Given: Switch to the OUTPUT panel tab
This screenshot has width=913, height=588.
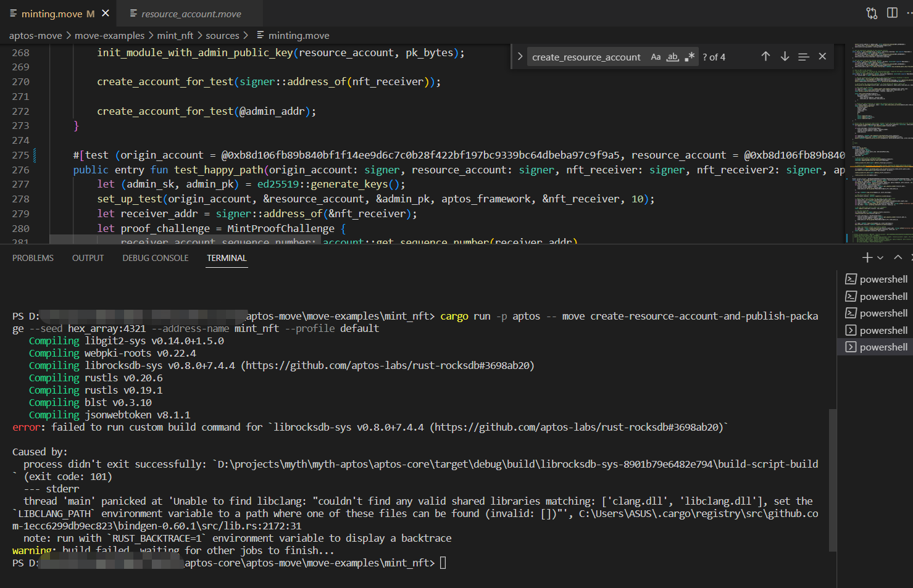Looking at the screenshot, I should [88, 258].
